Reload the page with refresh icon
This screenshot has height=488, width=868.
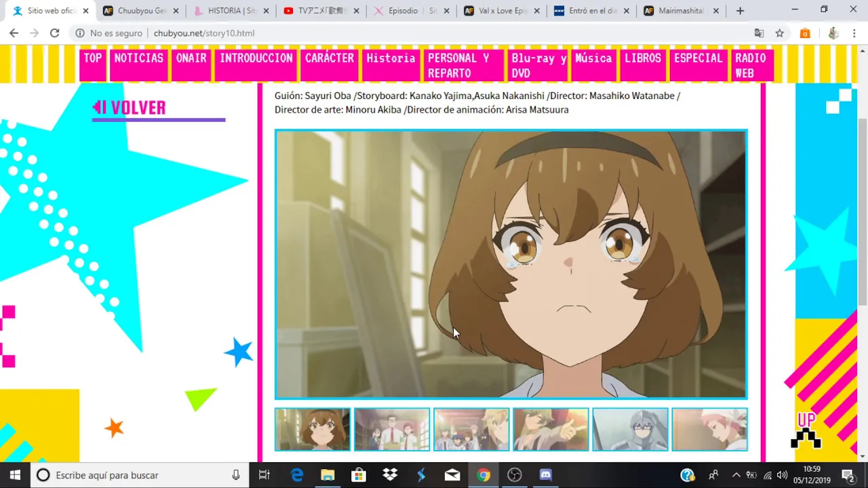click(54, 33)
